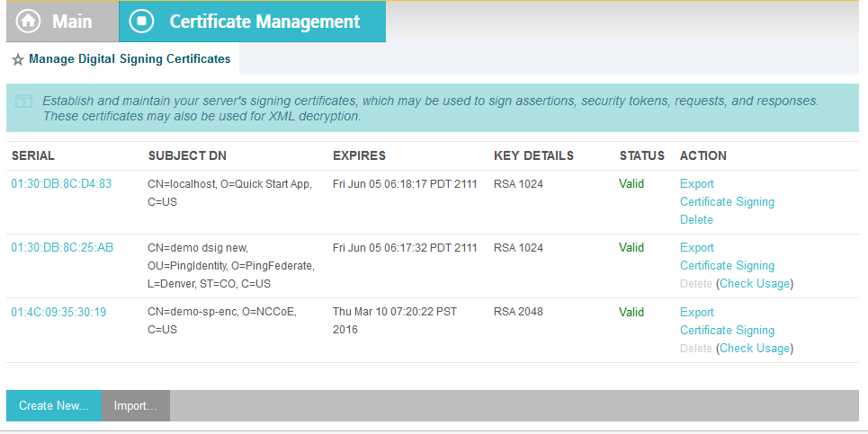This screenshot has width=868, height=434.
Task: Check Usage of demo-sp-enc certificate
Action: coord(755,349)
